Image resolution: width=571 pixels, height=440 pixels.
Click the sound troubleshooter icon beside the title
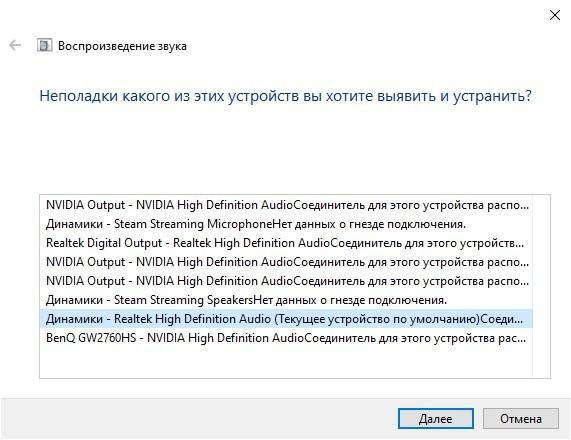(x=44, y=46)
